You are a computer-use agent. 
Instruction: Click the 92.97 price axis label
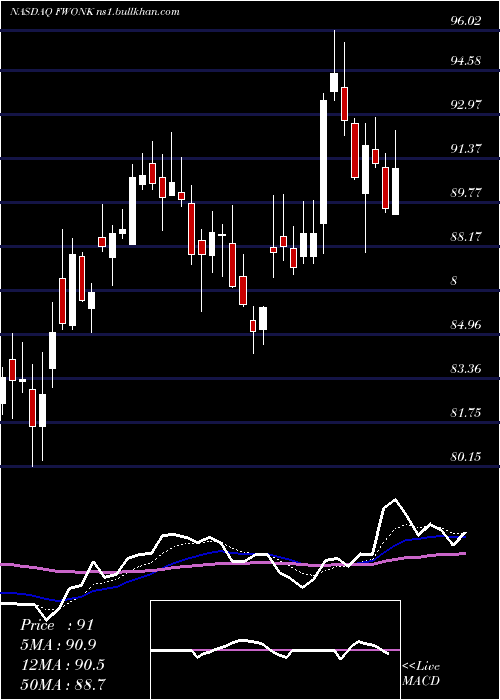click(466, 105)
